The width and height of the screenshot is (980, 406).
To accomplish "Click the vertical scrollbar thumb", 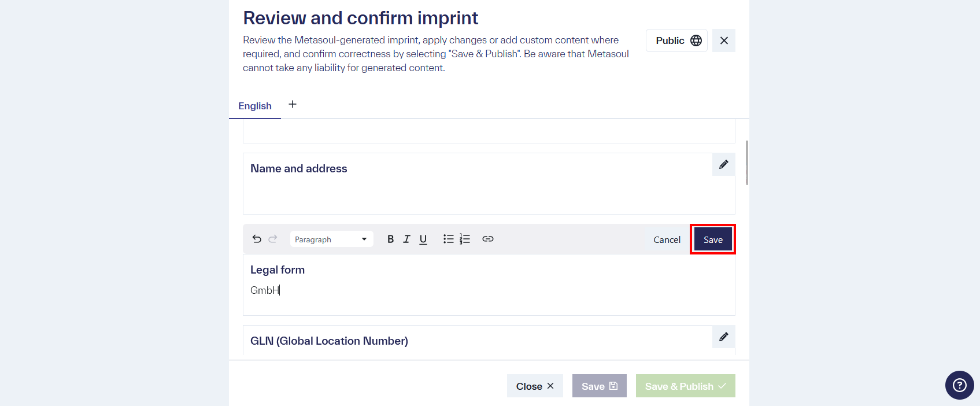I will (x=747, y=163).
